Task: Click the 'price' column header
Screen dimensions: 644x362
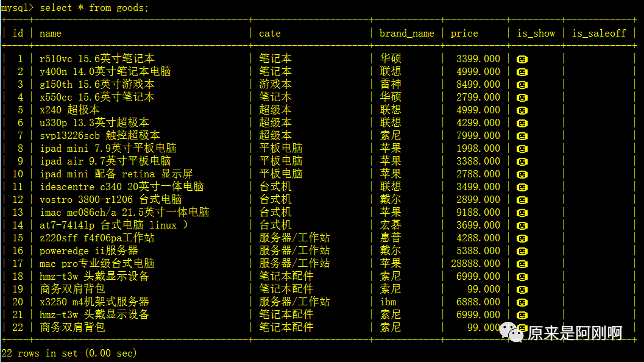Action: [x=464, y=34]
